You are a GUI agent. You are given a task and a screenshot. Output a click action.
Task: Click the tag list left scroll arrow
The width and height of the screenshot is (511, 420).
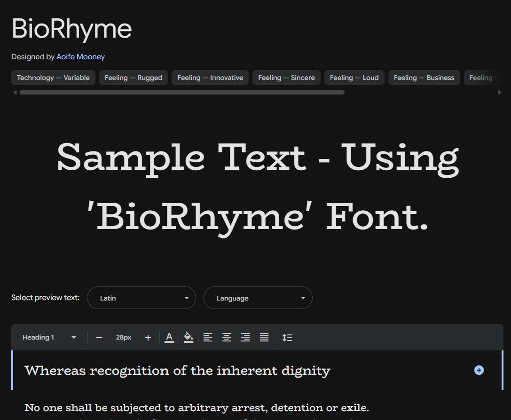pyautogui.click(x=15, y=93)
